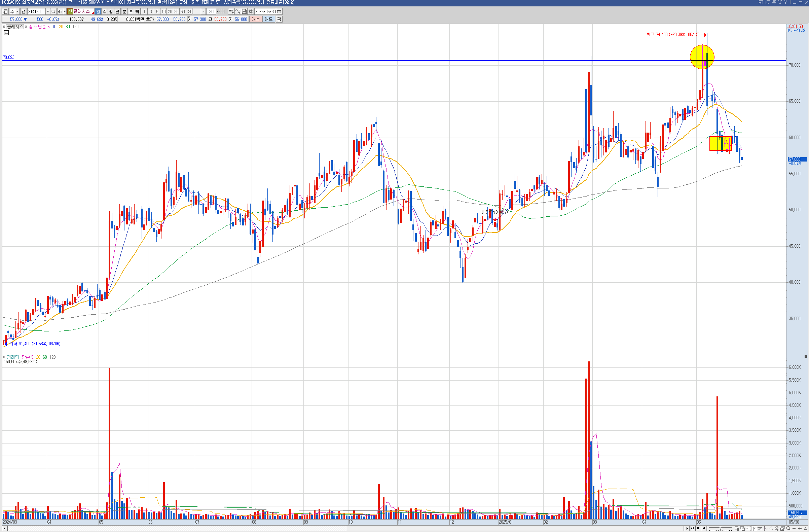Switch to weekly 주 chart period

105,11
